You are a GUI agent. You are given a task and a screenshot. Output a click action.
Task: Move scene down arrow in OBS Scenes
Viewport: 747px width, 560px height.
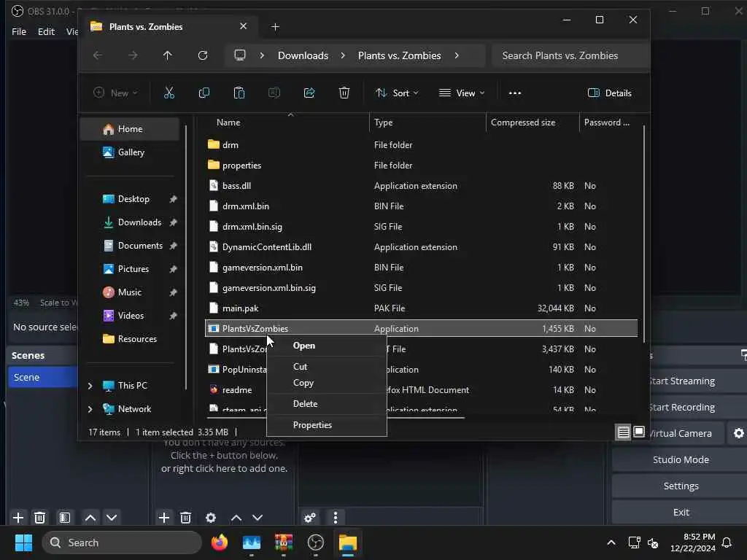112,517
